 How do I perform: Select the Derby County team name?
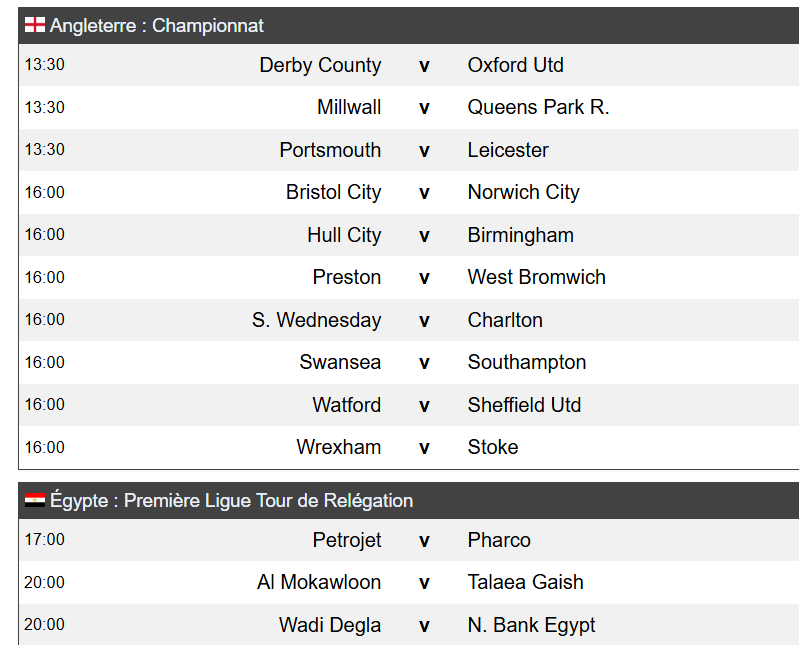point(320,65)
